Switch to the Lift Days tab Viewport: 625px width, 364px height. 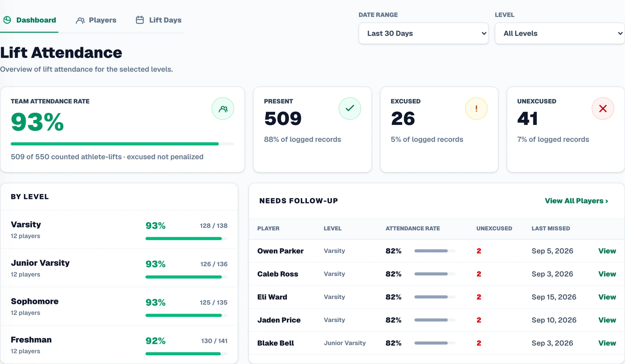point(159,20)
